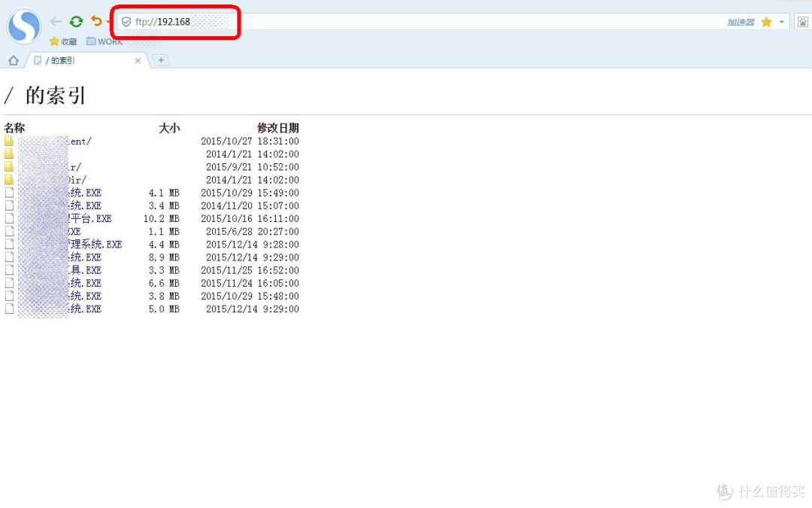Click the 加速器 accelerator label
The height and width of the screenshot is (508, 812).
tap(741, 23)
